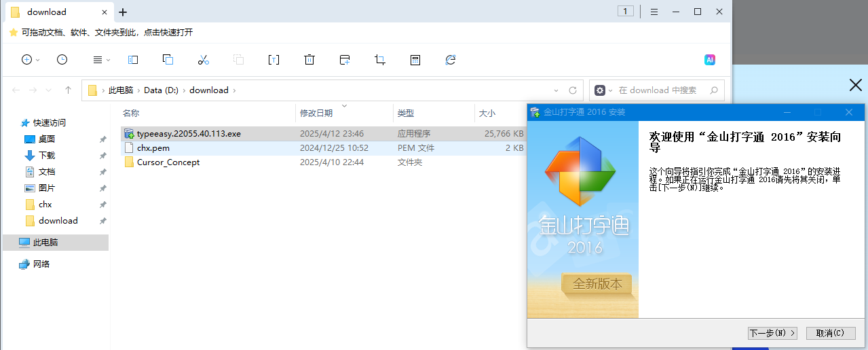The height and width of the screenshot is (350, 868).
Task: Click the PEM 文件 type cell
Action: click(416, 148)
